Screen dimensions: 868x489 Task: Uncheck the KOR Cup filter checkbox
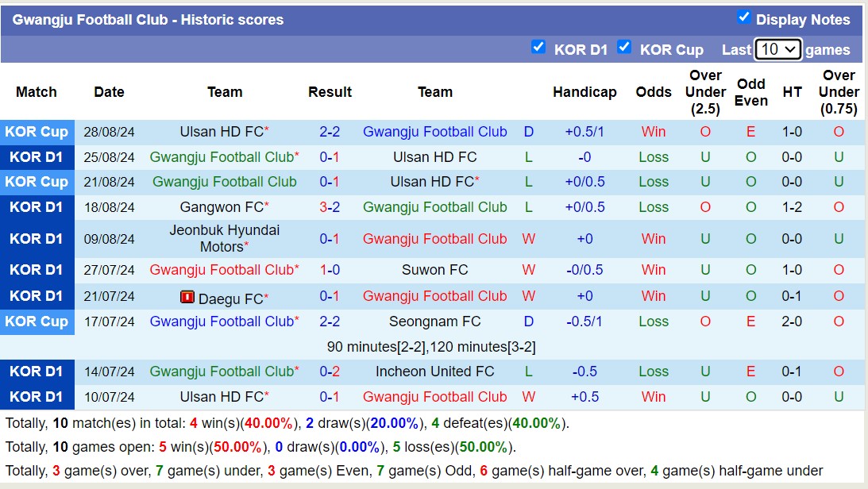click(x=624, y=47)
